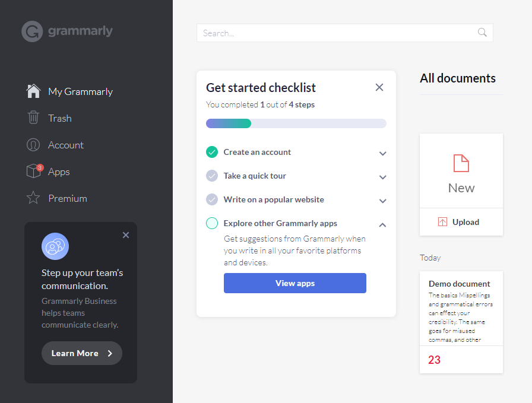The height and width of the screenshot is (403, 532).
Task: Click the upload arrow icon
Action: 442,222
